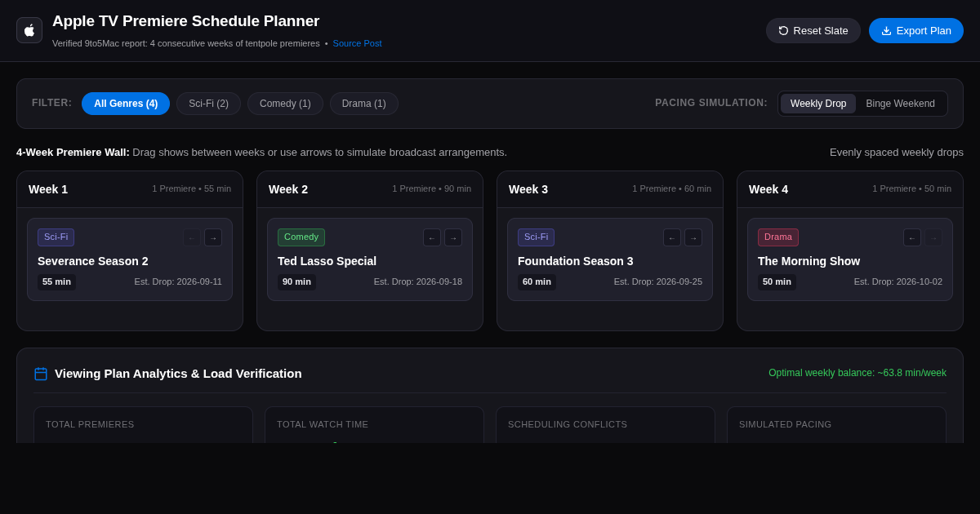The height and width of the screenshot is (514, 980).
Task: Click the Week 2 column header
Action: [x=370, y=189]
